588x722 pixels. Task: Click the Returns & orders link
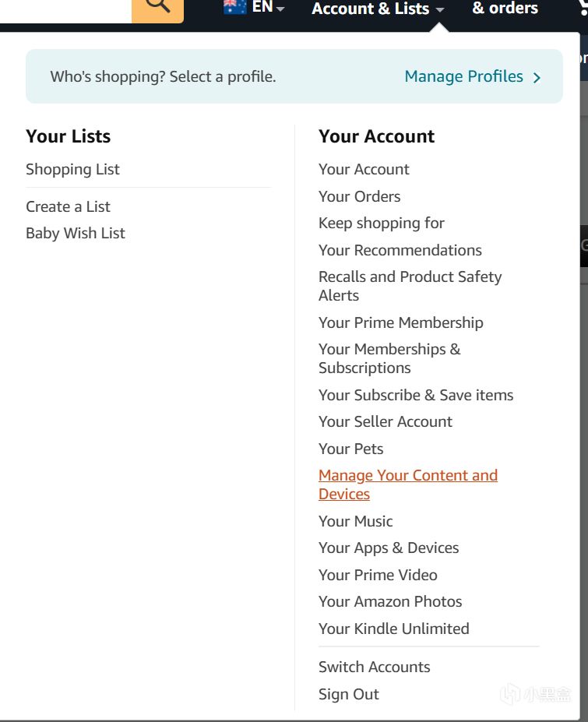pyautogui.click(x=505, y=9)
